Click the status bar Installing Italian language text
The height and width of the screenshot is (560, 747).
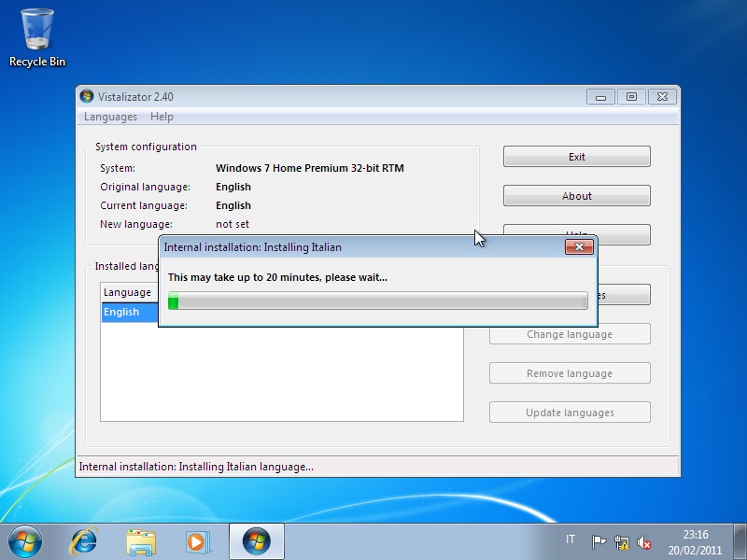[196, 467]
